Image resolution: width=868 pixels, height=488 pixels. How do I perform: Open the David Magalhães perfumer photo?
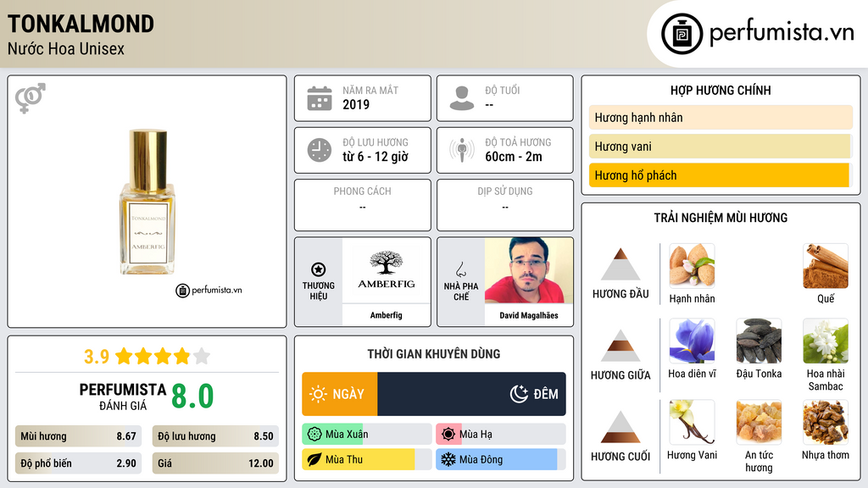coord(529,270)
